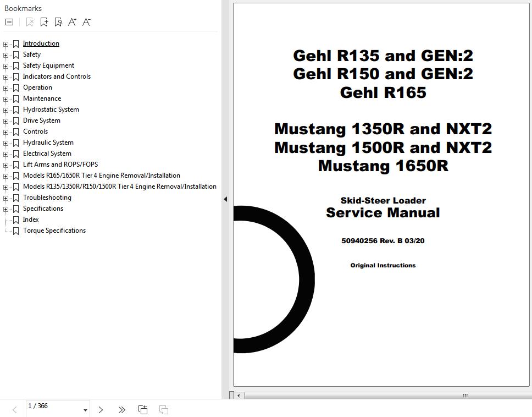Jump to the last page double arrow
The width and height of the screenshot is (532, 417).
pos(122,410)
